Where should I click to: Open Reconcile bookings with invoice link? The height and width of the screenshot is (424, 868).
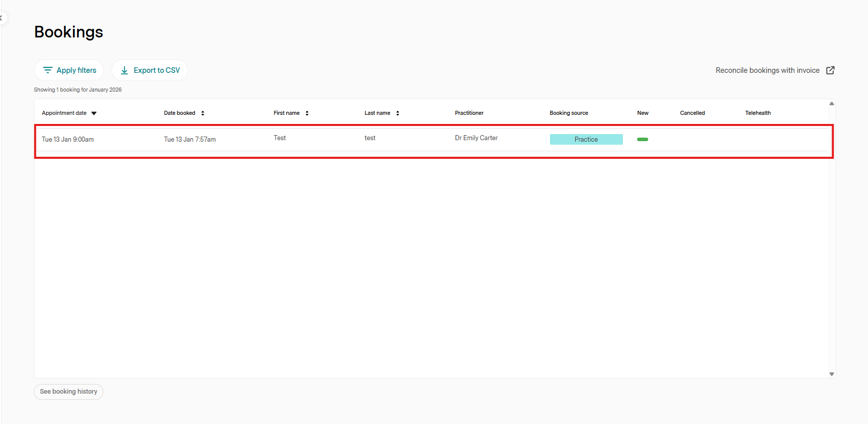tap(767, 70)
